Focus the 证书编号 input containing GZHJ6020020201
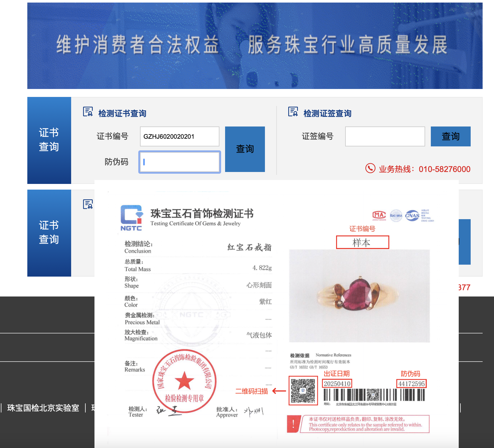494x448 pixels. (180, 136)
